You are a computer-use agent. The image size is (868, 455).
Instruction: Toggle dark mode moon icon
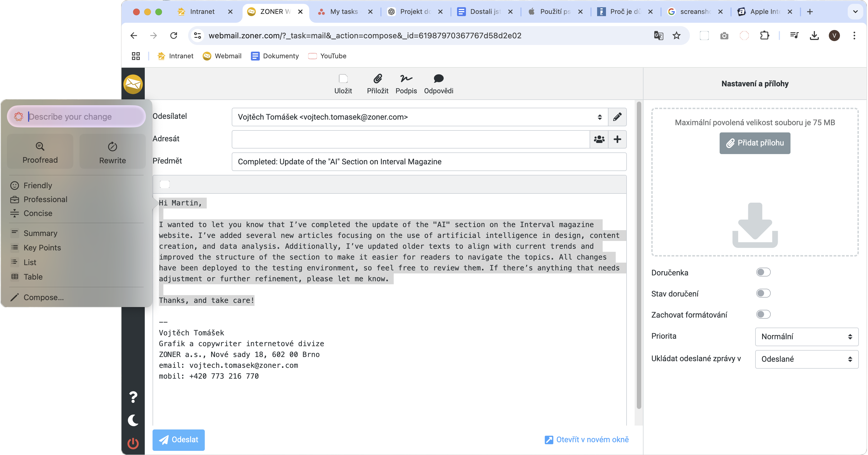point(133,420)
